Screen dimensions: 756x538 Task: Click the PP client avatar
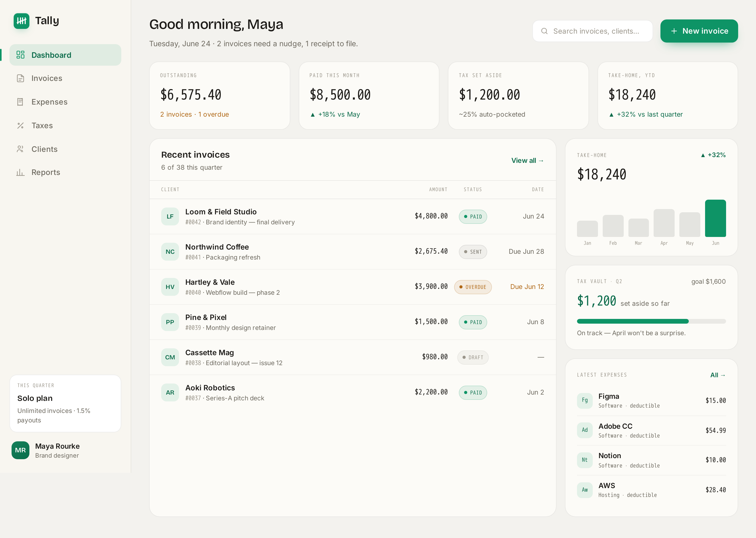[x=170, y=322]
